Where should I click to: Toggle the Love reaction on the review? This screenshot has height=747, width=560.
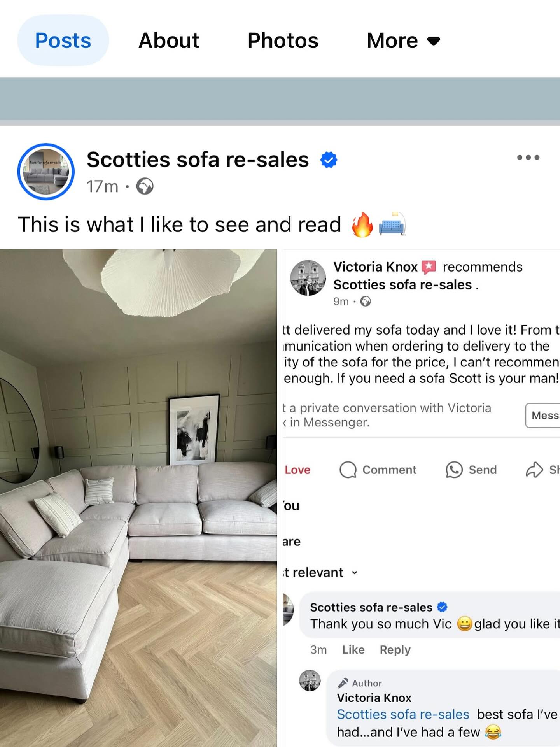(x=297, y=470)
